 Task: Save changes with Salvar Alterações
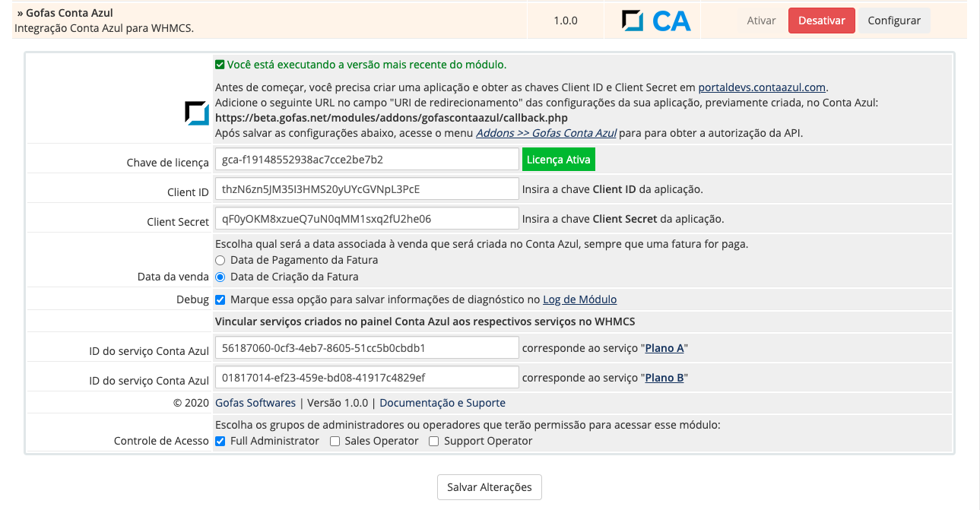click(490, 487)
